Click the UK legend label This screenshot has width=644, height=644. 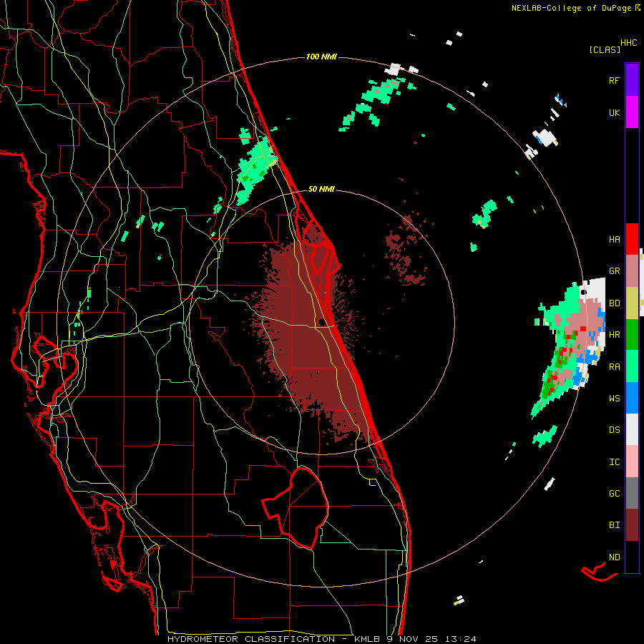[x=614, y=113]
